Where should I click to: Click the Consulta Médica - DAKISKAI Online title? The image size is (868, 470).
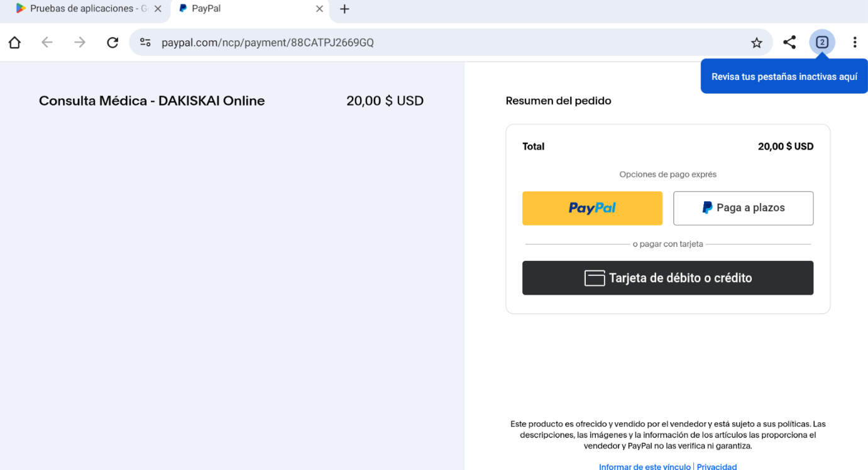151,101
